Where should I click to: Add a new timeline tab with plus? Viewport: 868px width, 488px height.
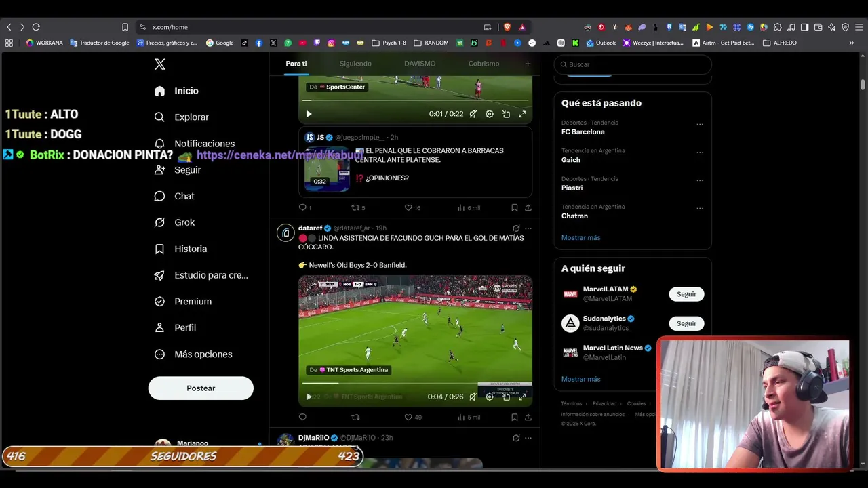point(528,64)
